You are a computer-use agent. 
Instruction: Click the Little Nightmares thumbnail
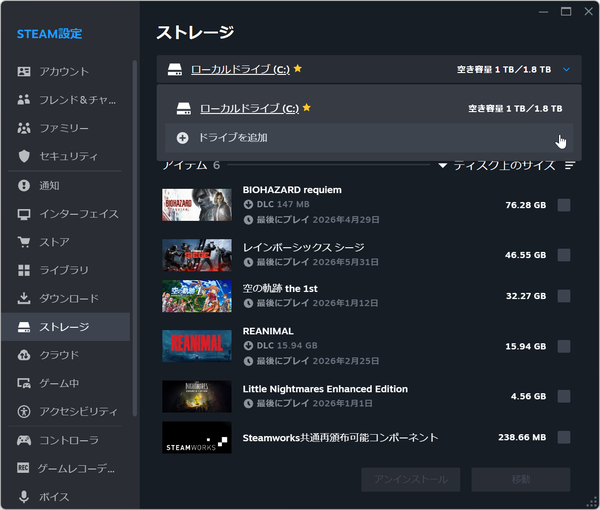[x=197, y=396]
